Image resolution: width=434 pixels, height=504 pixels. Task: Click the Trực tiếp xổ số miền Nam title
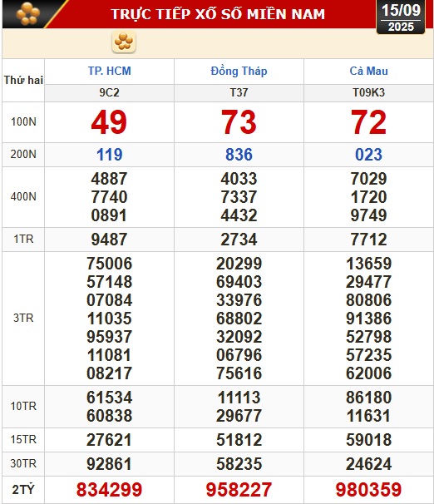(x=218, y=14)
